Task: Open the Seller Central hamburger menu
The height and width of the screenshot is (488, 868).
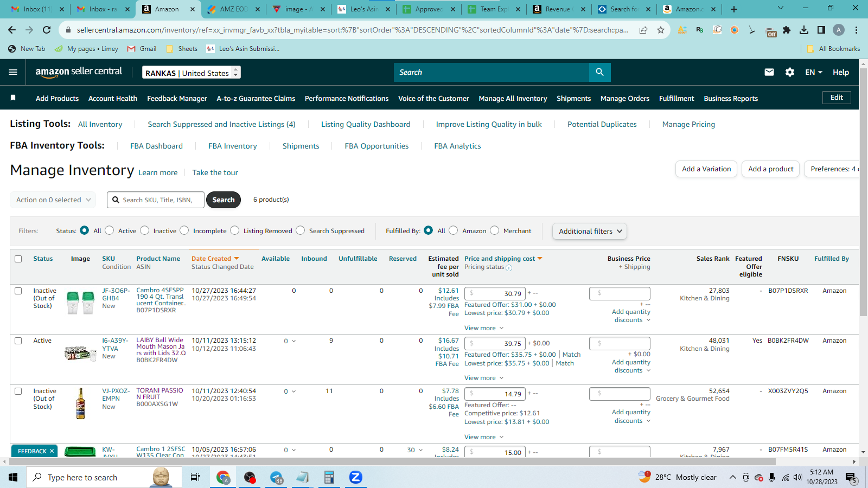Action: click(13, 72)
